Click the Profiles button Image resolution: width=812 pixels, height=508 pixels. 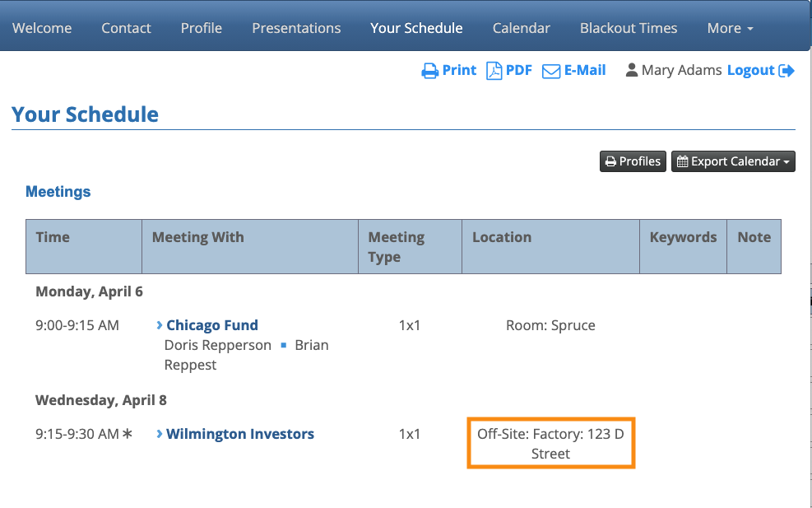(x=633, y=161)
